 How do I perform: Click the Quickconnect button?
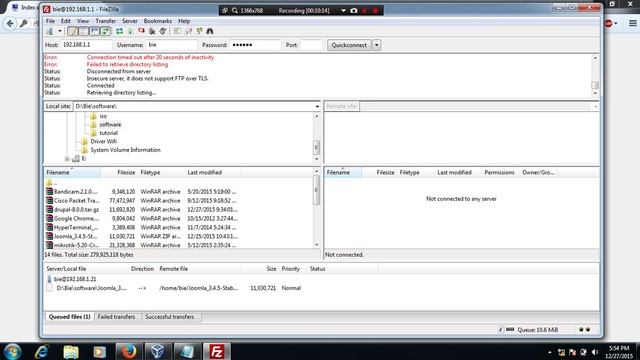(x=349, y=45)
